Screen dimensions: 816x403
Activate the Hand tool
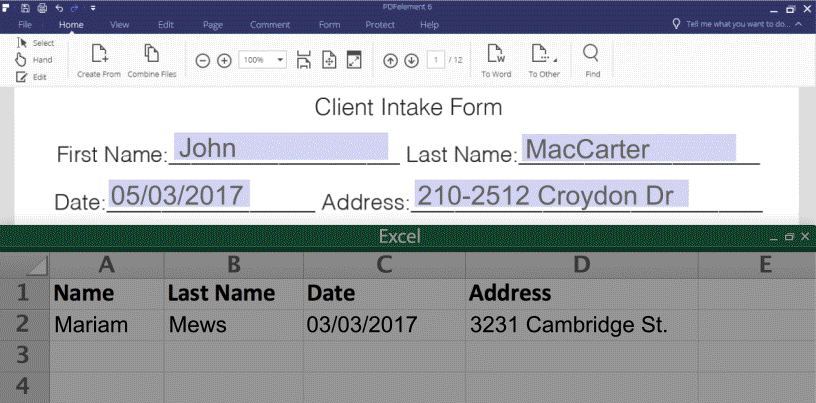click(34, 60)
